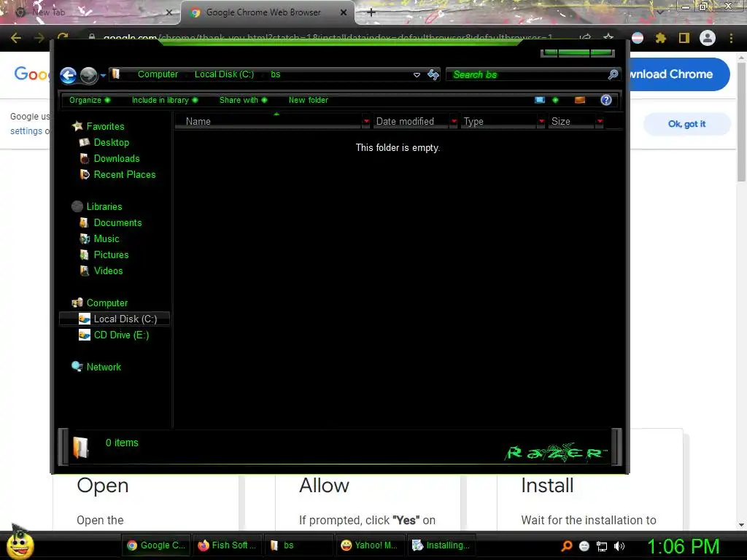
Task: Open the recent locations dropdown beside the nav arrows
Action: coord(103,75)
